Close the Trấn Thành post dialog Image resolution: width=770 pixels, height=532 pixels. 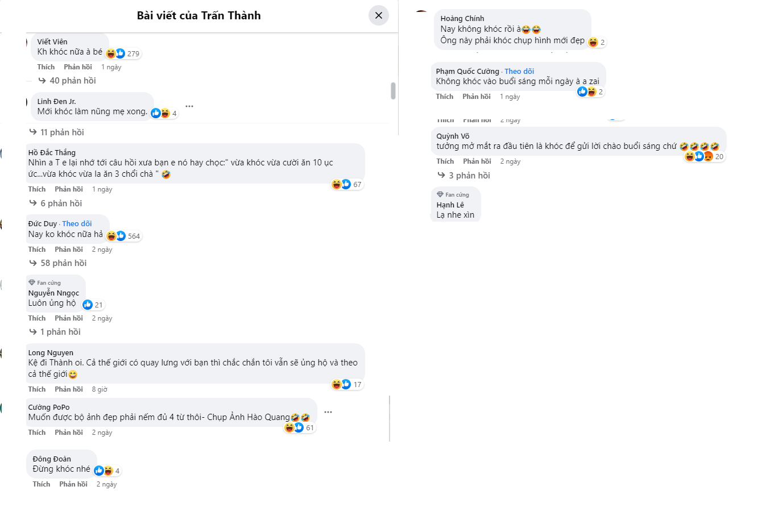(x=379, y=15)
